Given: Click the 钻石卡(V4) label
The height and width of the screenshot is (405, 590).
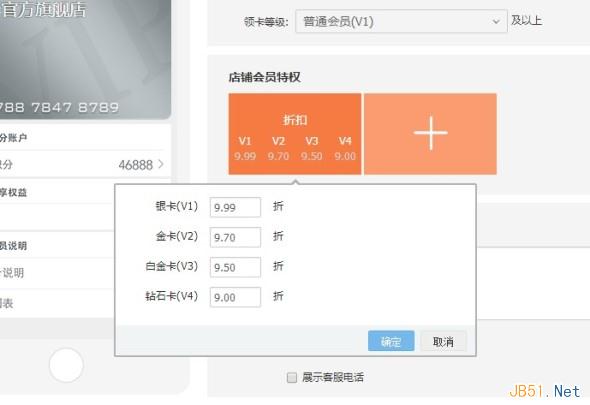Looking at the screenshot, I should [x=172, y=296].
